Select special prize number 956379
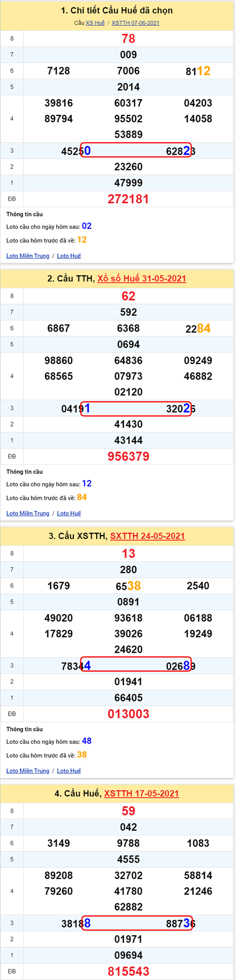 [128, 456]
